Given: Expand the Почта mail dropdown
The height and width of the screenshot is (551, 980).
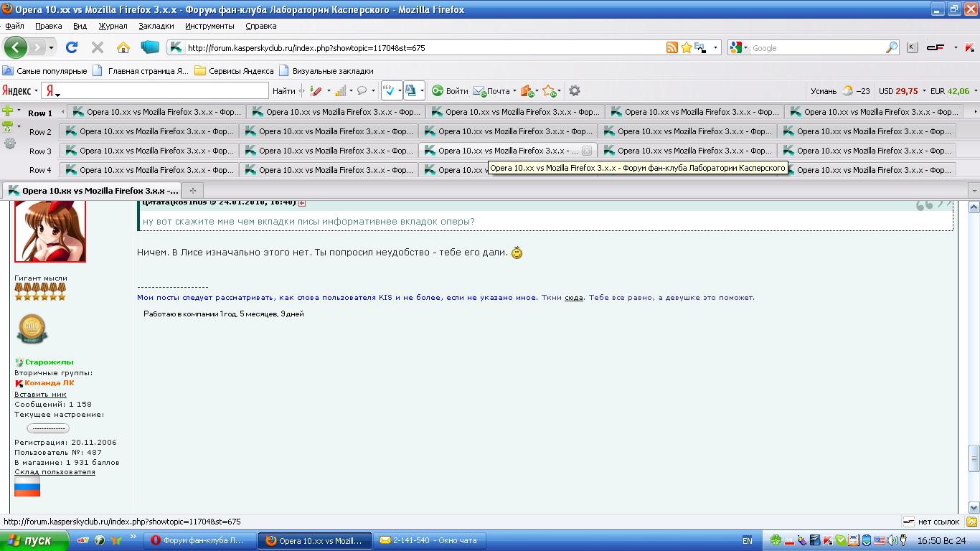Looking at the screenshot, I should click(514, 91).
